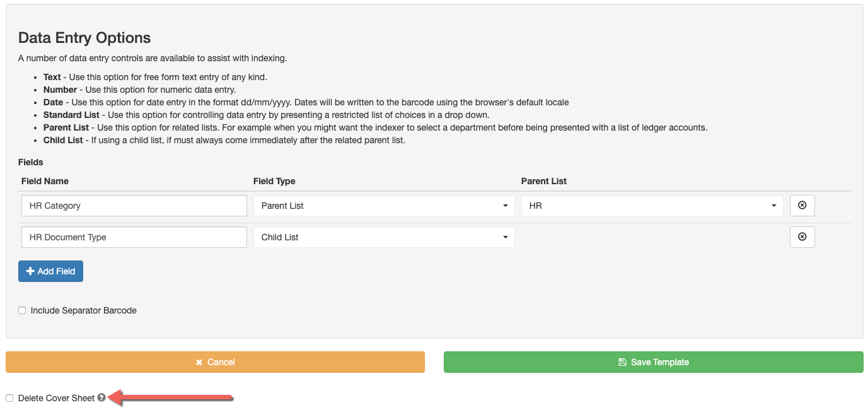Enable the Include Separator Barcode checkbox
The height and width of the screenshot is (410, 868).
[x=22, y=310]
